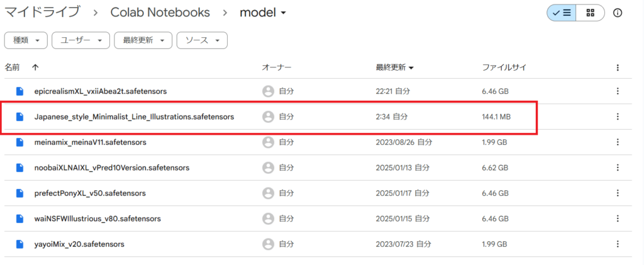Click owner avatar for noobaiXLNAIXL file

click(x=268, y=167)
